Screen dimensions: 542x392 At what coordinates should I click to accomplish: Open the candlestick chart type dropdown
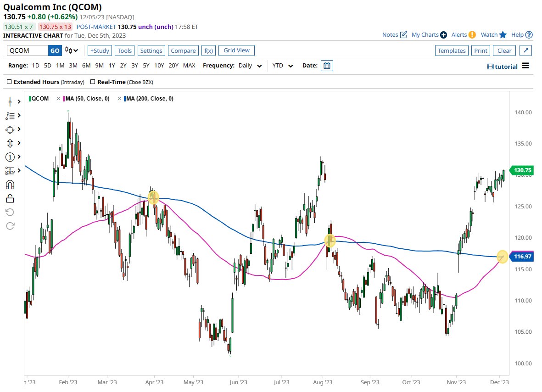[72, 50]
